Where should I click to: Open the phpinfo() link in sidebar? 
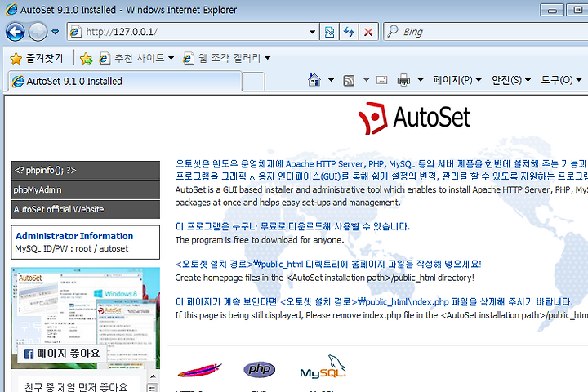[x=86, y=171]
